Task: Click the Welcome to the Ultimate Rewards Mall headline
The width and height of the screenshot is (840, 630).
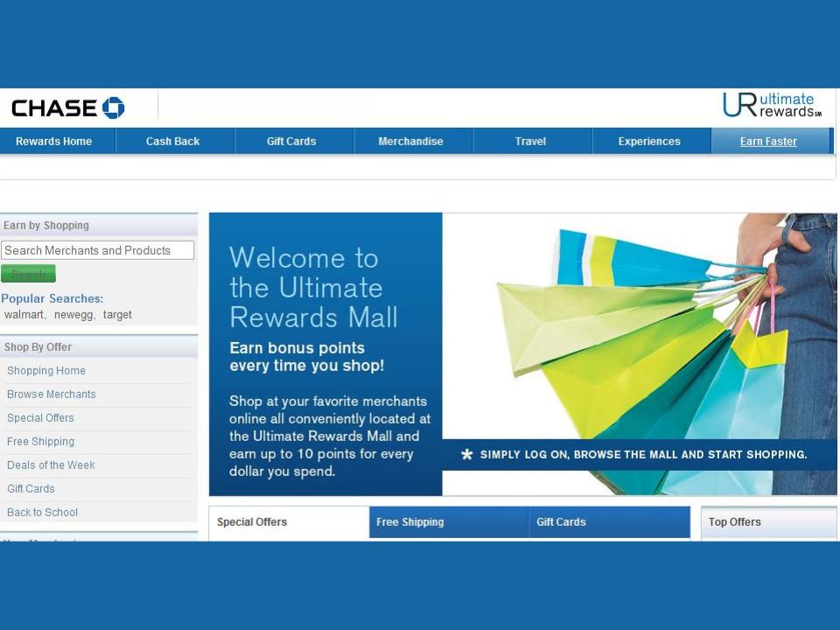Action: pos(314,287)
